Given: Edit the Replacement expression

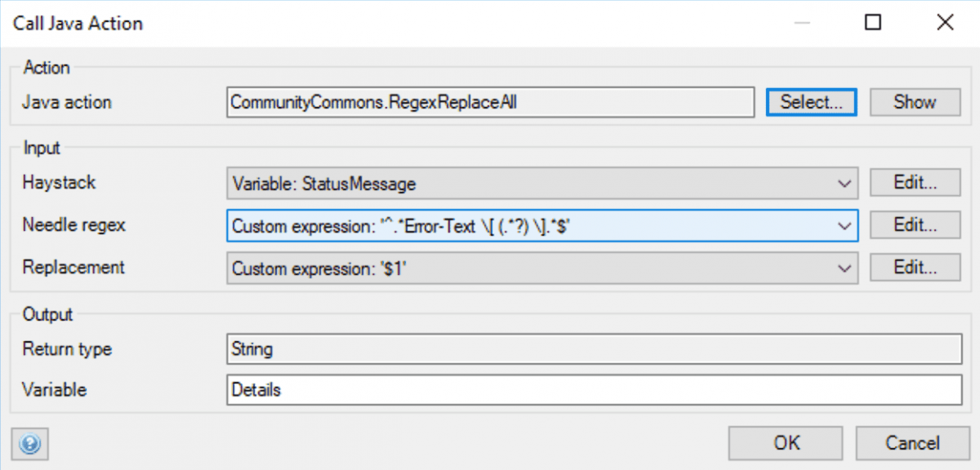Looking at the screenshot, I should pos(915,268).
